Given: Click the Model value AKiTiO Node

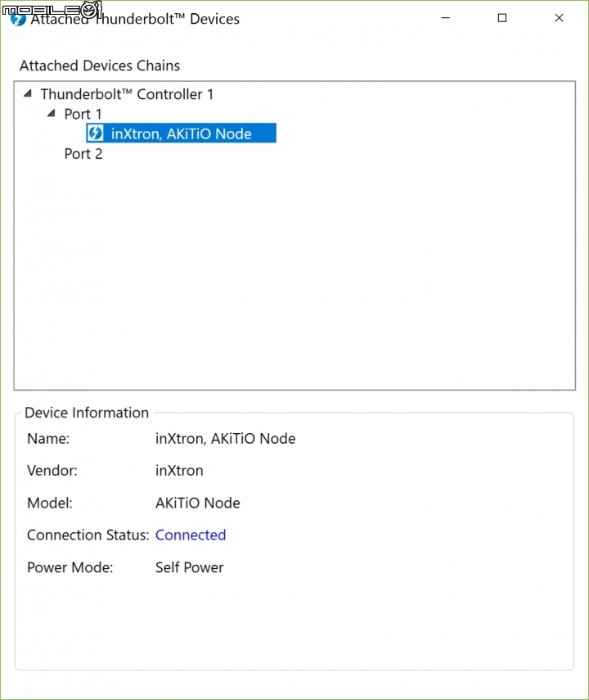Looking at the screenshot, I should click(198, 504).
